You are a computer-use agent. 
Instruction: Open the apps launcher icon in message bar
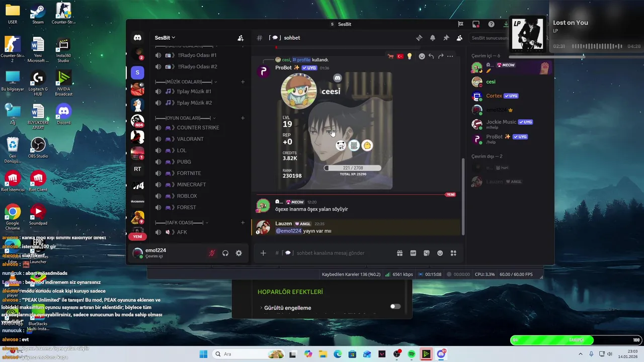tap(453, 253)
